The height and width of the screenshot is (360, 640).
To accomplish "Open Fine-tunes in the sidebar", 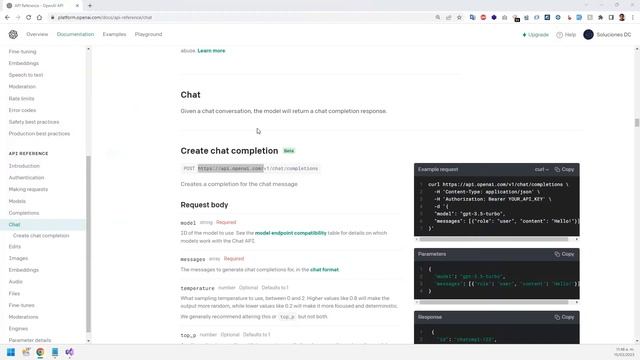I will (x=22, y=305).
